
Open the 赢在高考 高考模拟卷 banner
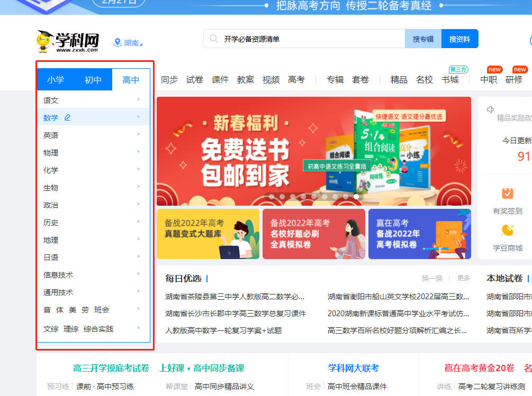(419, 234)
